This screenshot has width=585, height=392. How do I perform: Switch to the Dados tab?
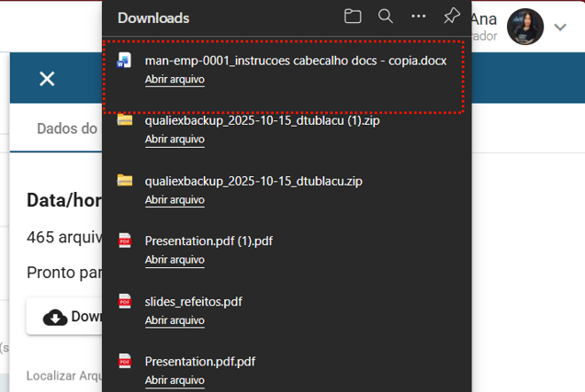tap(66, 129)
